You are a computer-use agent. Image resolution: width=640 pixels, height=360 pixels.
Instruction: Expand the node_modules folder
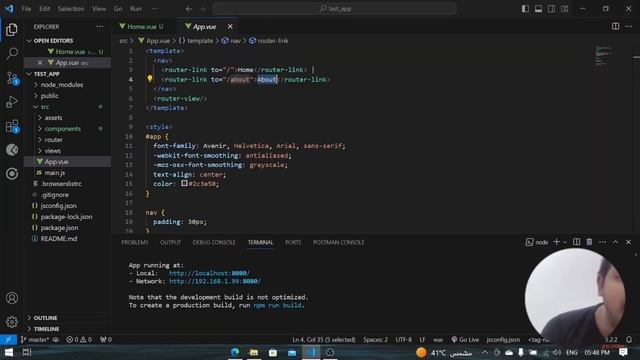point(62,85)
